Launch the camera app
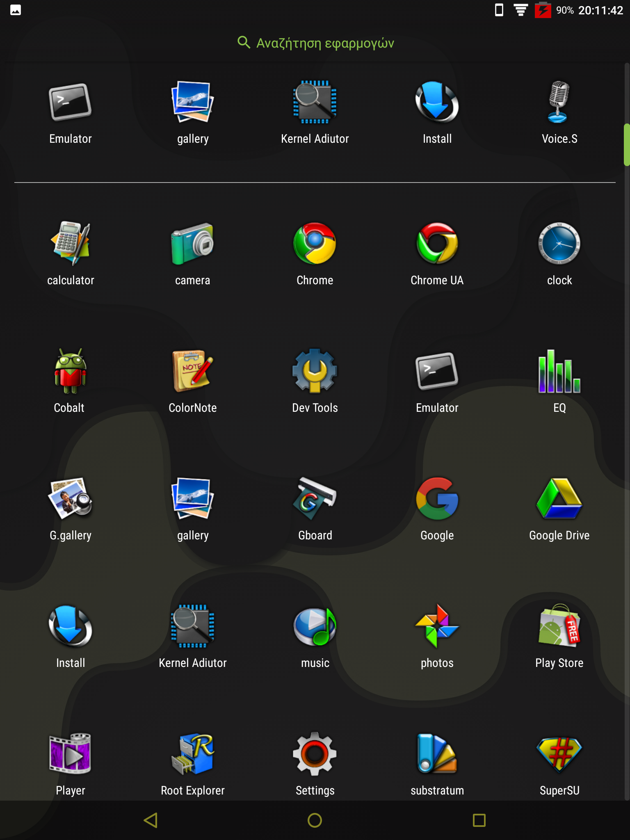The image size is (630, 840). tap(192, 253)
